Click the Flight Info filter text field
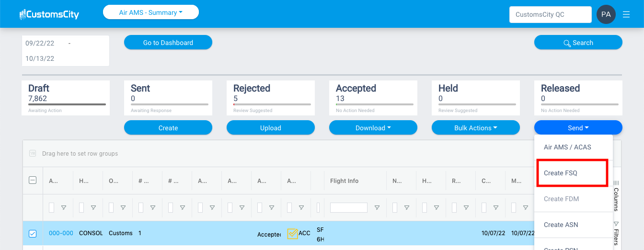Viewport: 644px width, 250px height. 349,208
